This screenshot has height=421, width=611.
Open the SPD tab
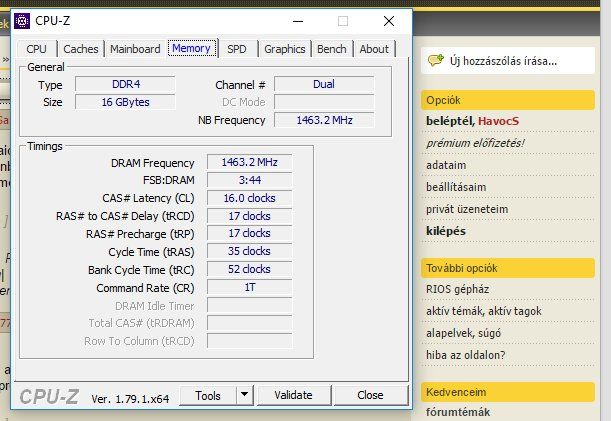pyautogui.click(x=237, y=49)
